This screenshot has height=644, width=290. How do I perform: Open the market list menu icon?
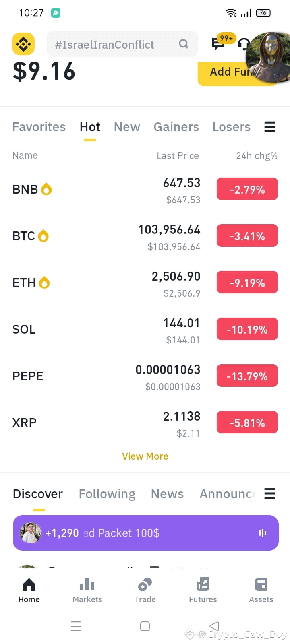point(270,127)
